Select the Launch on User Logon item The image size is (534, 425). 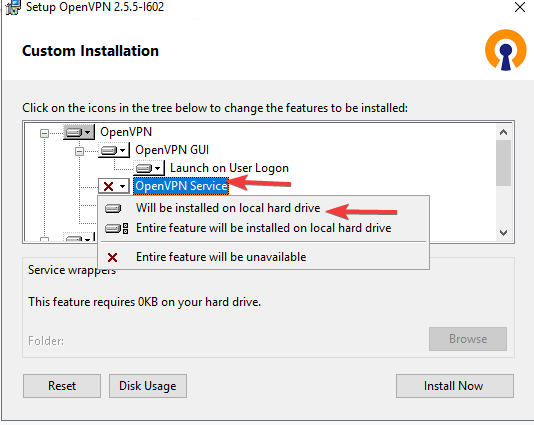(x=229, y=168)
